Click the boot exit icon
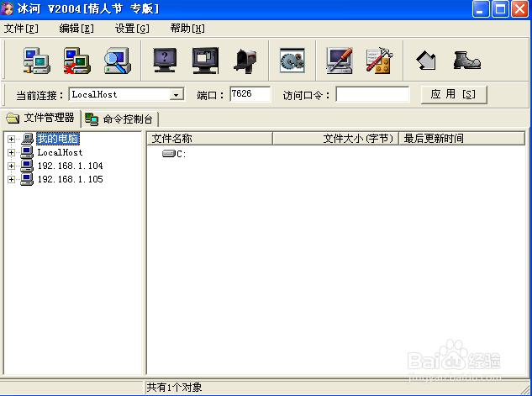The image size is (532, 396). click(466, 61)
